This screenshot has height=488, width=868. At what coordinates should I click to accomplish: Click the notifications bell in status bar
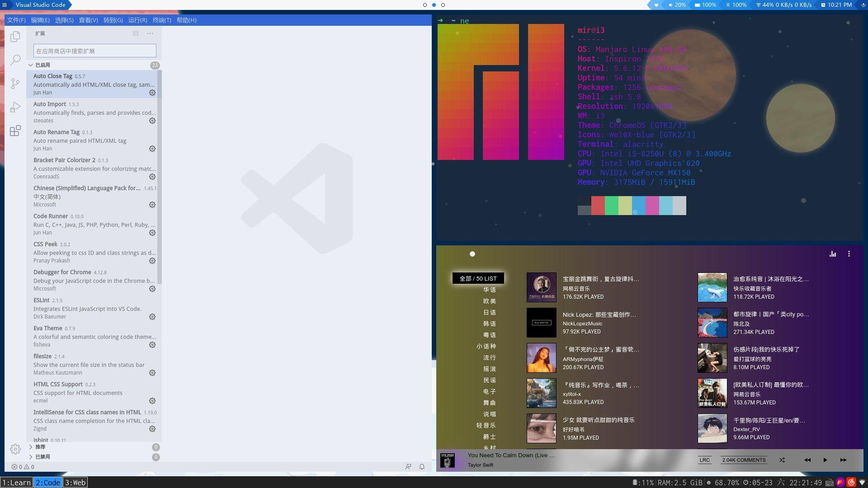[x=422, y=467]
